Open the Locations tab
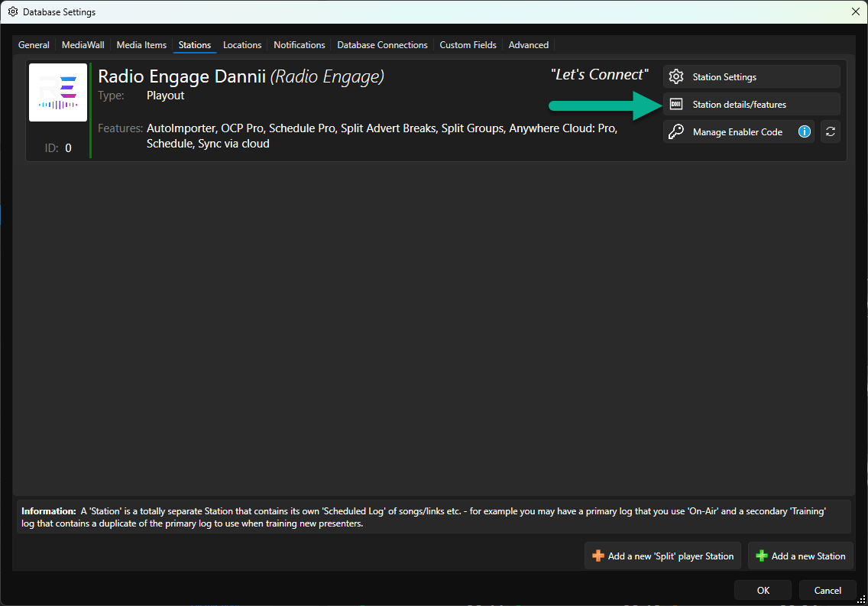 pos(242,45)
